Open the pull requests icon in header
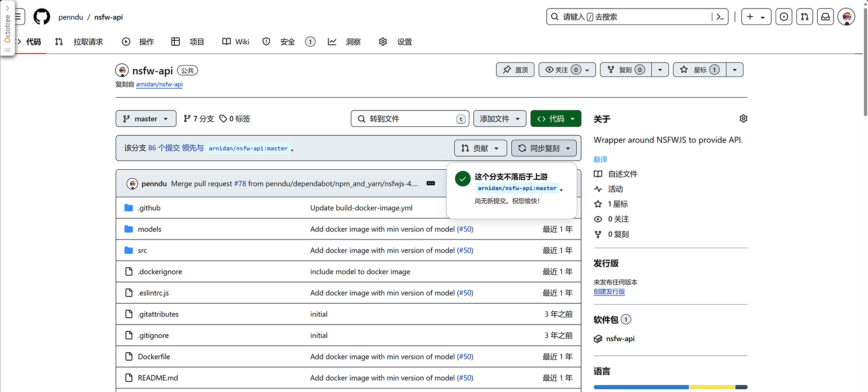 [x=805, y=17]
